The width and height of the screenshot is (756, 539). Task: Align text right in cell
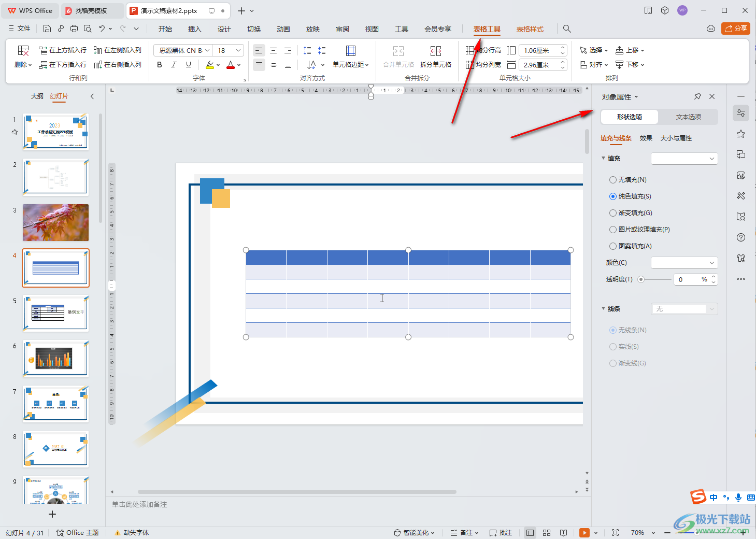tap(288, 50)
